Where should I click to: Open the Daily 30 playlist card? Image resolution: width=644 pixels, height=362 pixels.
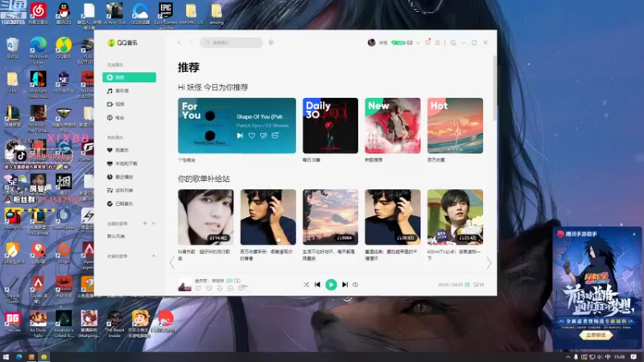(x=330, y=125)
